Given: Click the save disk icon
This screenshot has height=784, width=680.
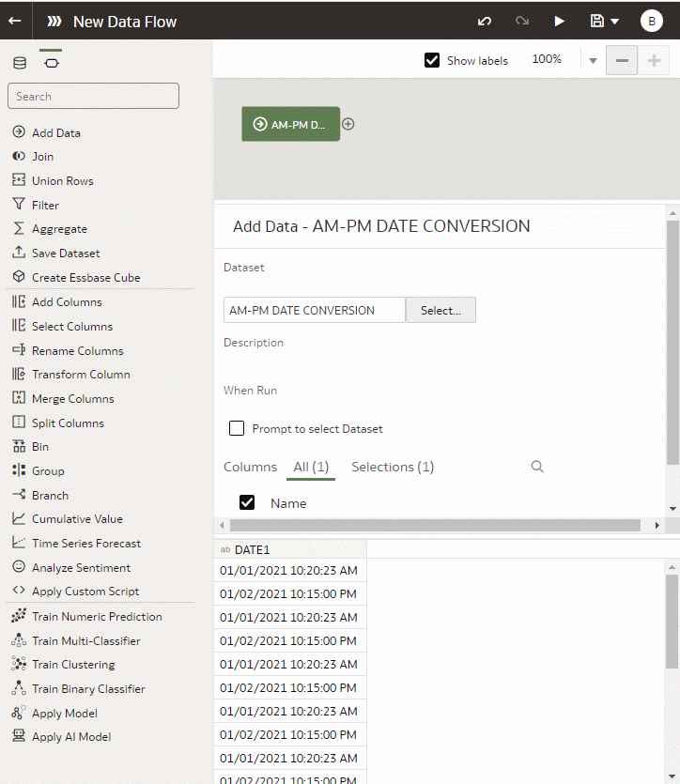Looking at the screenshot, I should click(597, 21).
